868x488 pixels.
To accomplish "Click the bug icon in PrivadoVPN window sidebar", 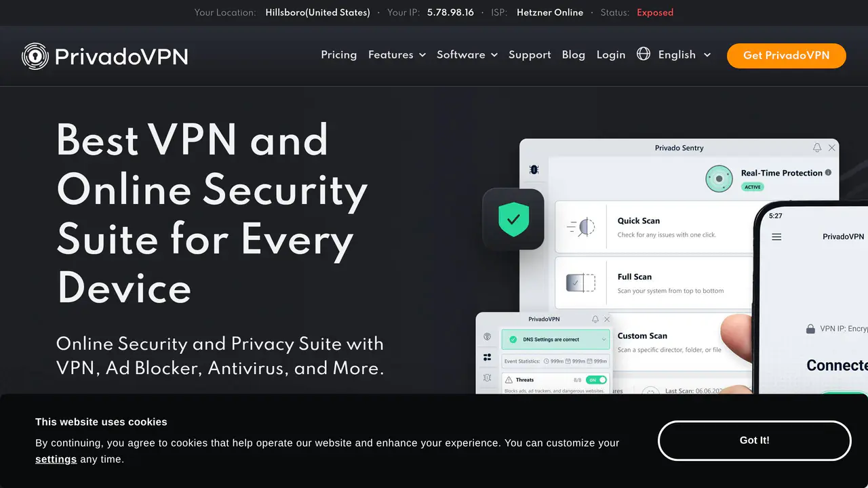I will (x=487, y=378).
